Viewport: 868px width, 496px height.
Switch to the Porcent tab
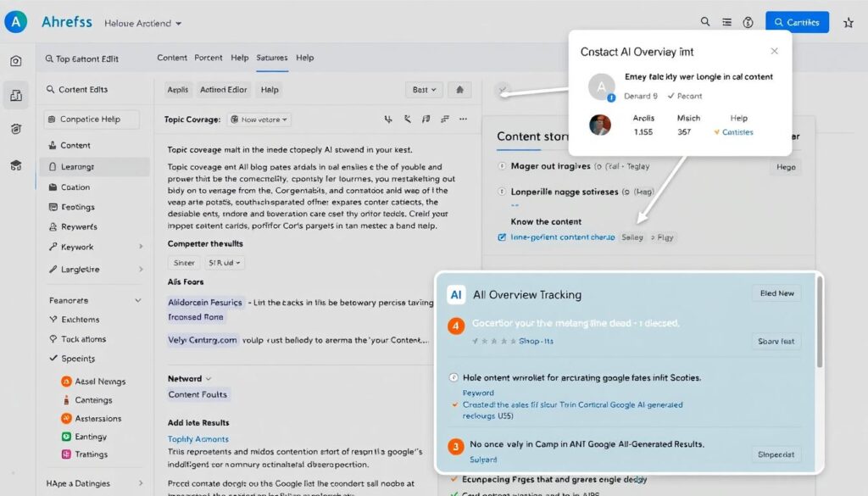click(209, 58)
